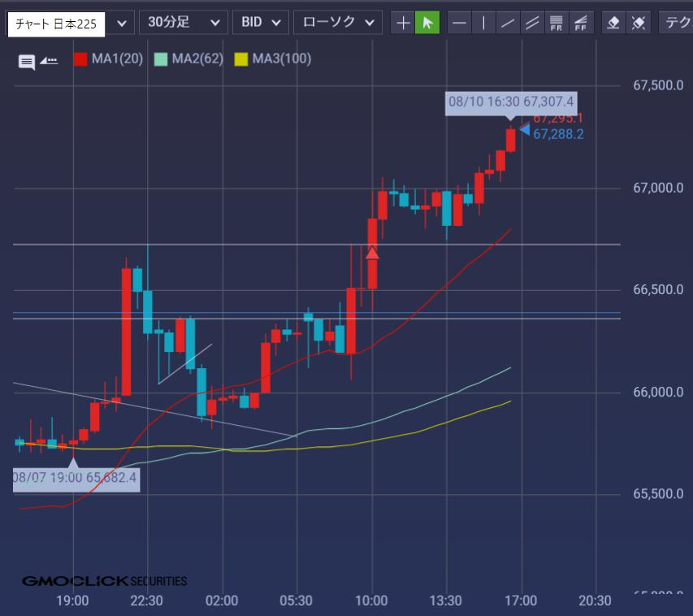Open the チャート 日本225 symbol dropdown
693x616 pixels.
pyautogui.click(x=56, y=24)
